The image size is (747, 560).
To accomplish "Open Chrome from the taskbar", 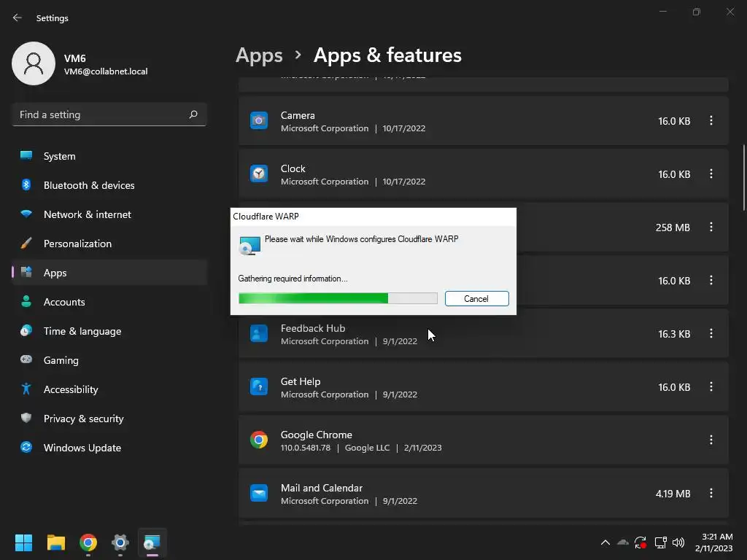I will [88, 542].
